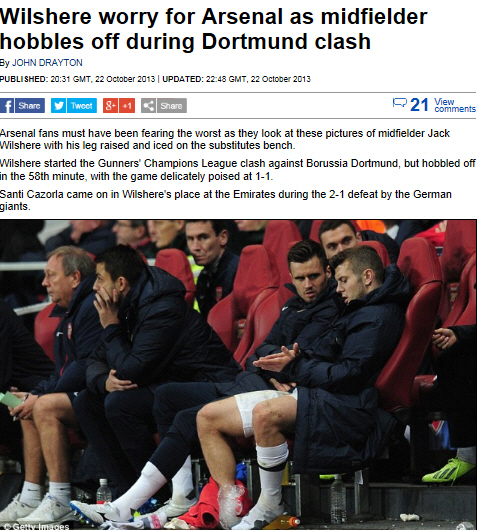The width and height of the screenshot is (478, 530).
Task: Click the red Google Plus g+ icon
Action: [110, 106]
